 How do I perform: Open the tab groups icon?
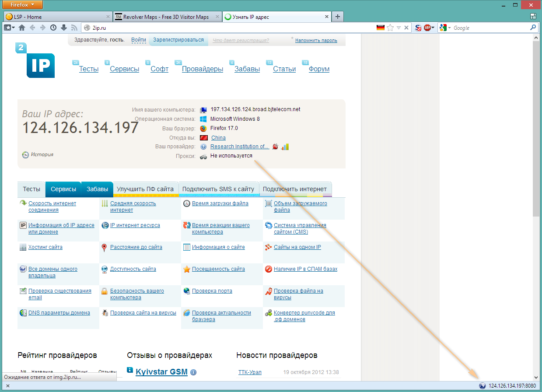pos(533,17)
